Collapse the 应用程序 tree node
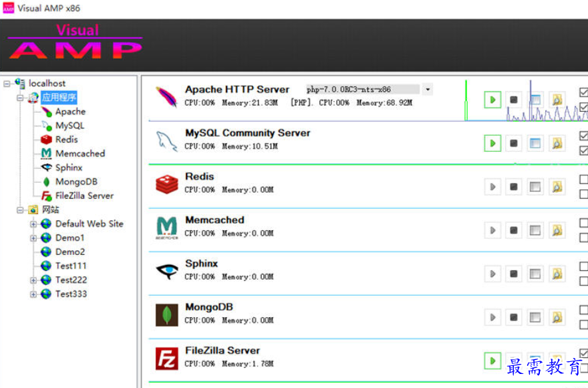 (20, 98)
